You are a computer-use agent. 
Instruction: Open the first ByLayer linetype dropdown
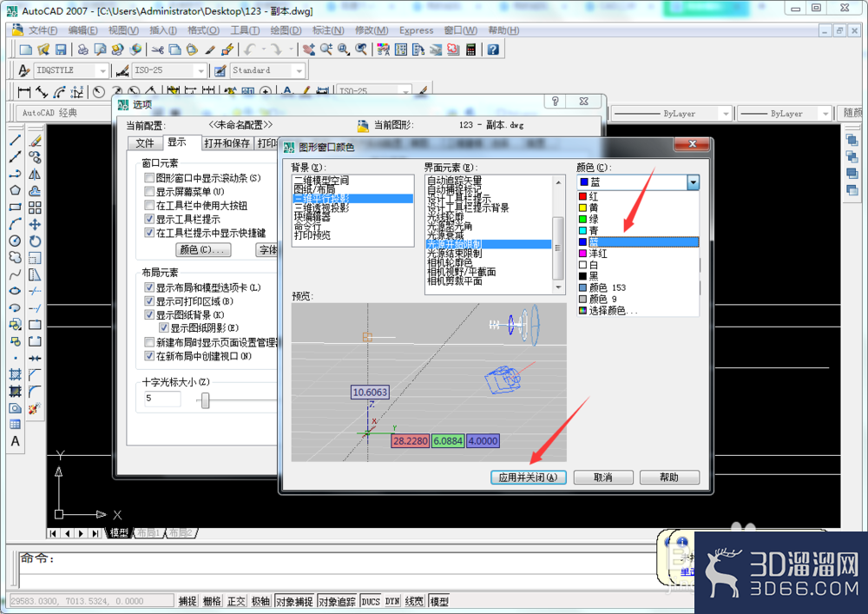click(x=726, y=114)
